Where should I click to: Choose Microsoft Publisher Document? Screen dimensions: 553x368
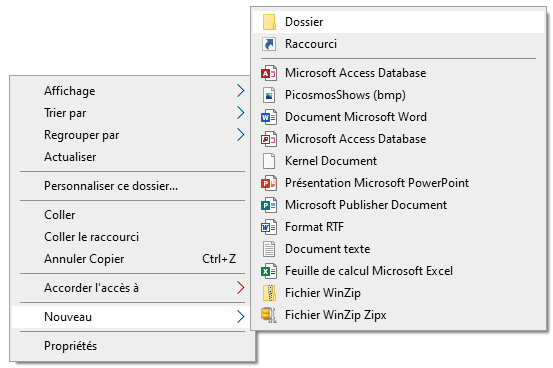coord(399,205)
